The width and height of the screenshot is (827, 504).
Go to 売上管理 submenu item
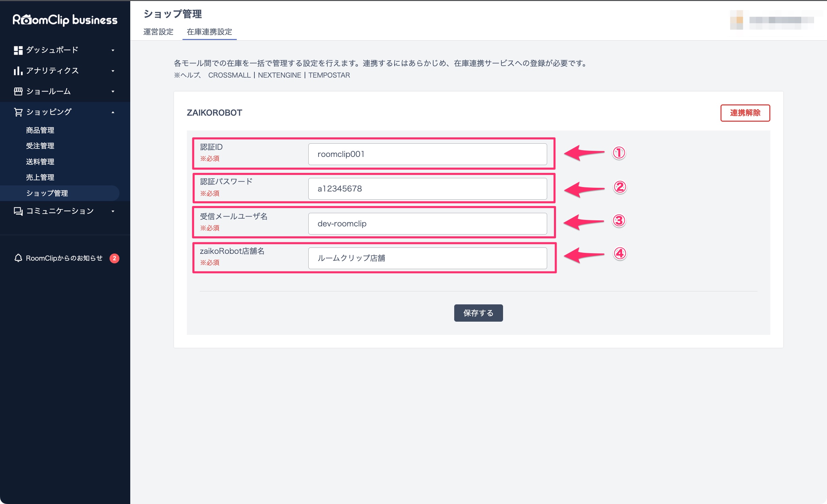[40, 177]
